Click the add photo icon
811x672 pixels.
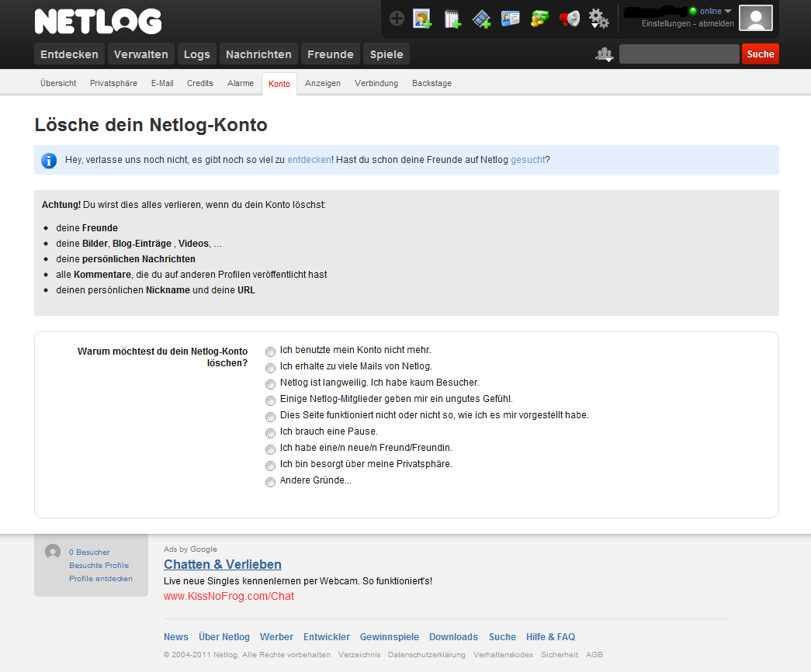(x=422, y=19)
